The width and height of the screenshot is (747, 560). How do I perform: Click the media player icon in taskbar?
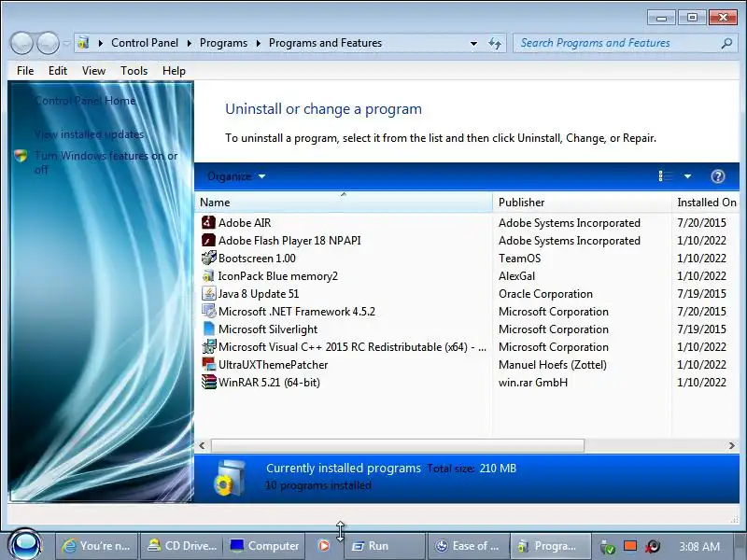pos(323,545)
